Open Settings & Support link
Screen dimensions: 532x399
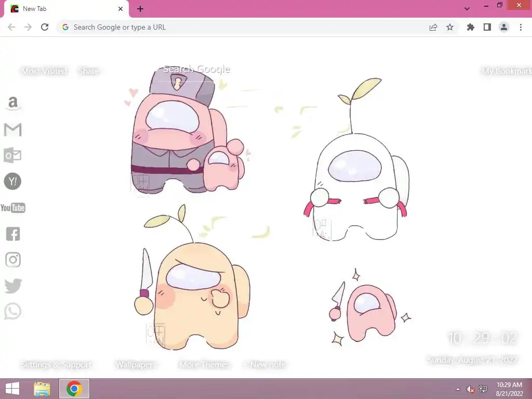tap(56, 365)
